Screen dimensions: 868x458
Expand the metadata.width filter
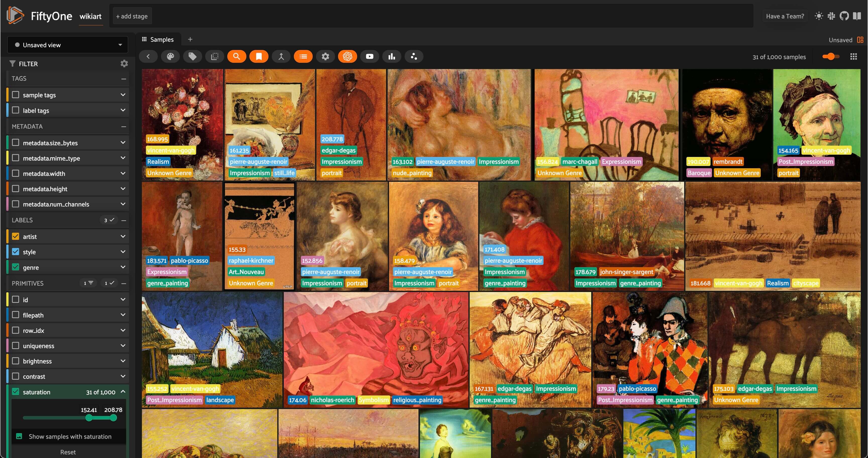[x=123, y=174]
